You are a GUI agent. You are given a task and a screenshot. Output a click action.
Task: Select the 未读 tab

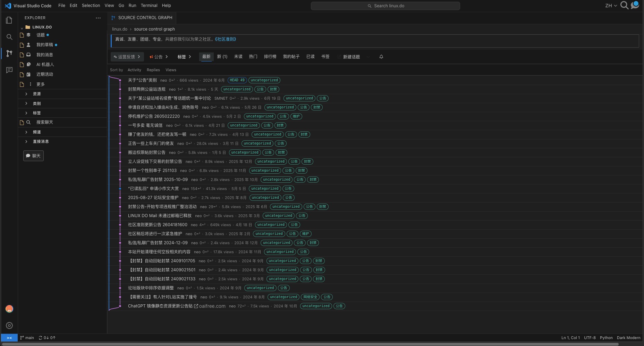click(x=238, y=57)
